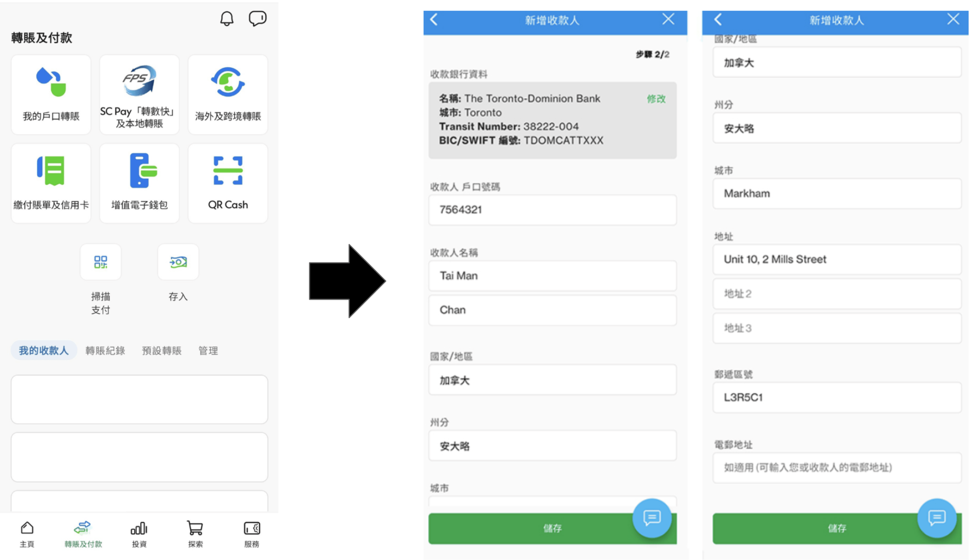Open 我的戶口轉賬 transfer tile
This screenshot has width=974, height=560.
click(x=51, y=95)
